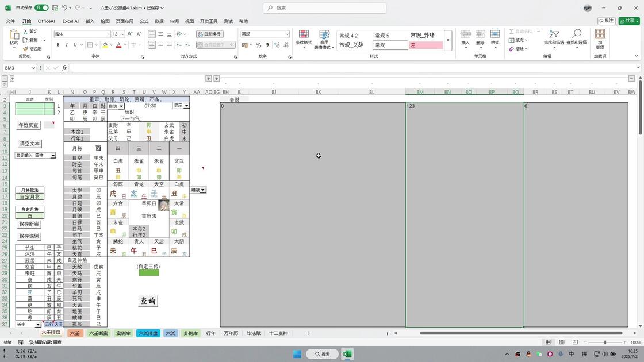Toggle the AutoSave switch
The height and width of the screenshot is (362, 644).
click(41, 8)
